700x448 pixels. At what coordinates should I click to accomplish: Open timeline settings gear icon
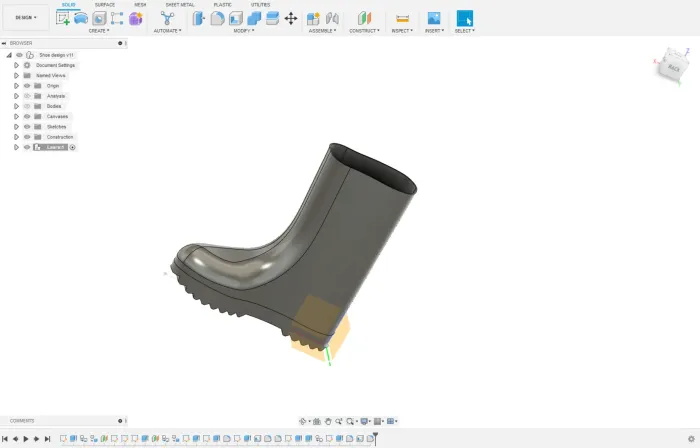click(692, 439)
